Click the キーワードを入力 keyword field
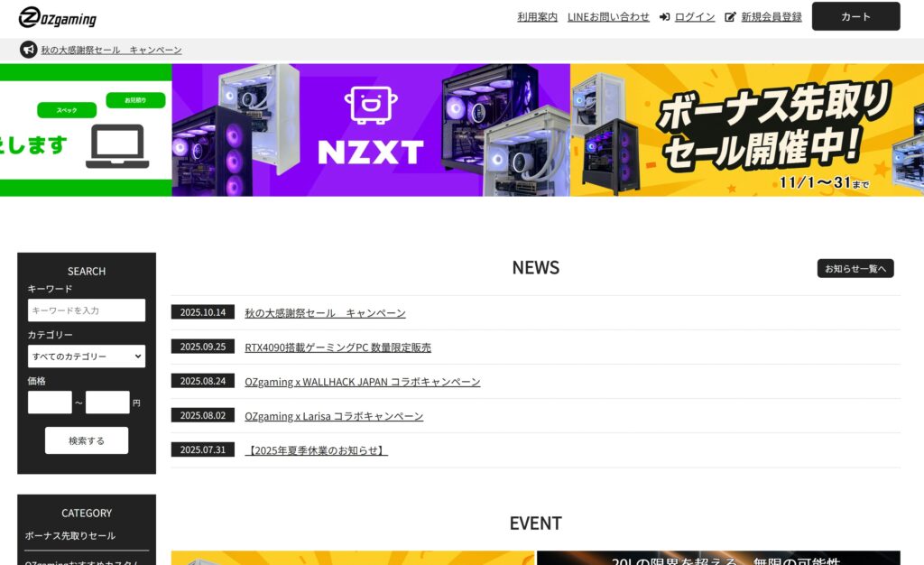 tap(86, 310)
